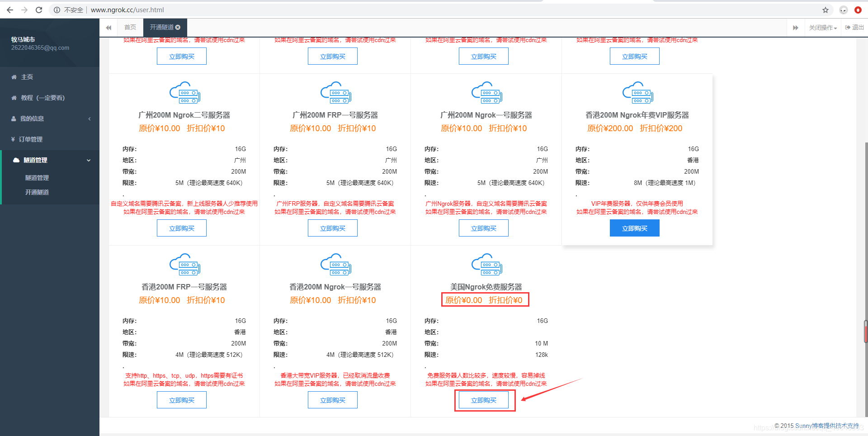The width and height of the screenshot is (868, 436).
Task: Click the site info icon in address bar
Action: pos(57,10)
